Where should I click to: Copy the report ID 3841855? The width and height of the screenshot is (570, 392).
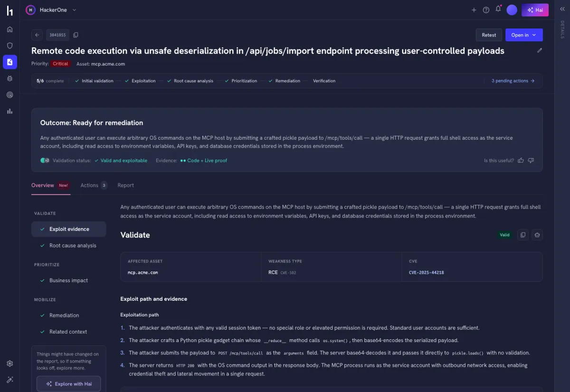(x=76, y=35)
